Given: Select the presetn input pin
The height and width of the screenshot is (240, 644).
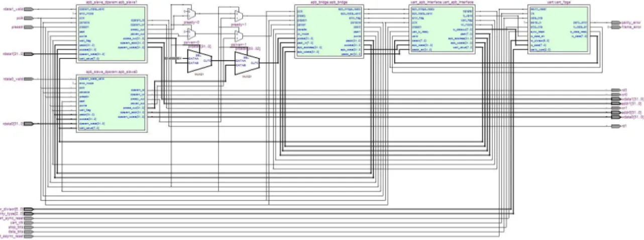Looking at the screenshot, I should pos(29,26).
